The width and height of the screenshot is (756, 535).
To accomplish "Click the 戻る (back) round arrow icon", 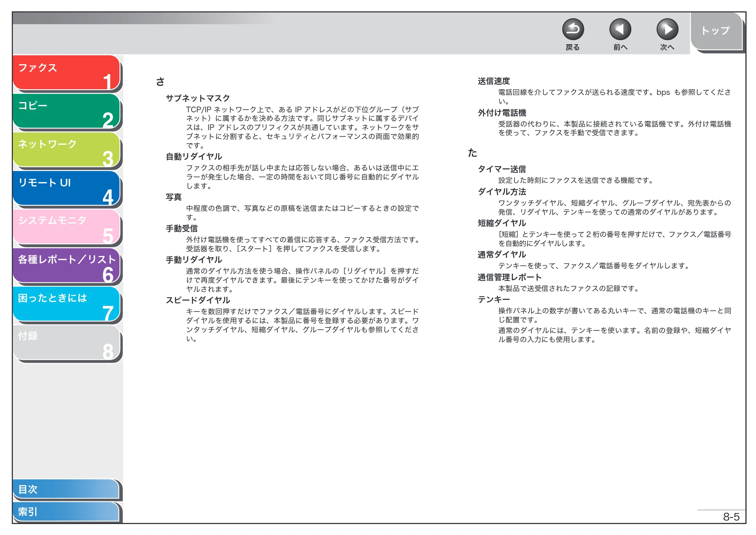I will [573, 29].
